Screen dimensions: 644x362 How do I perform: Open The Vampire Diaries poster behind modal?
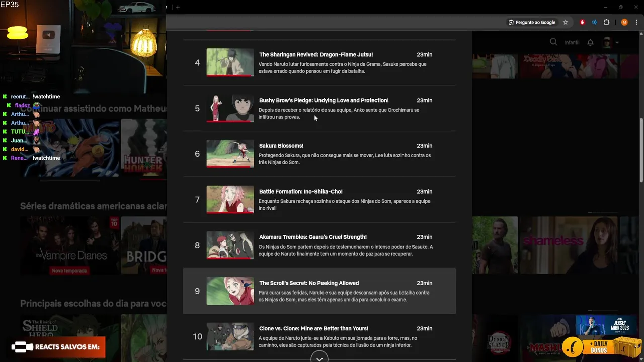coord(69,245)
